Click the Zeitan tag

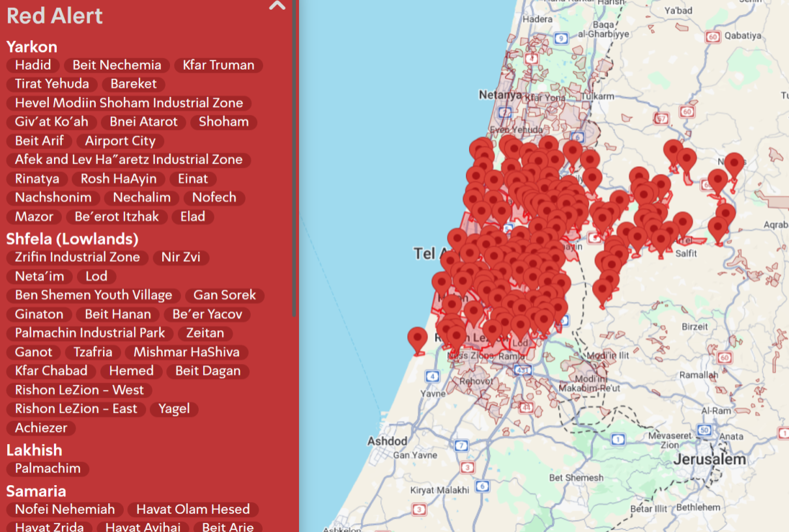click(x=205, y=333)
